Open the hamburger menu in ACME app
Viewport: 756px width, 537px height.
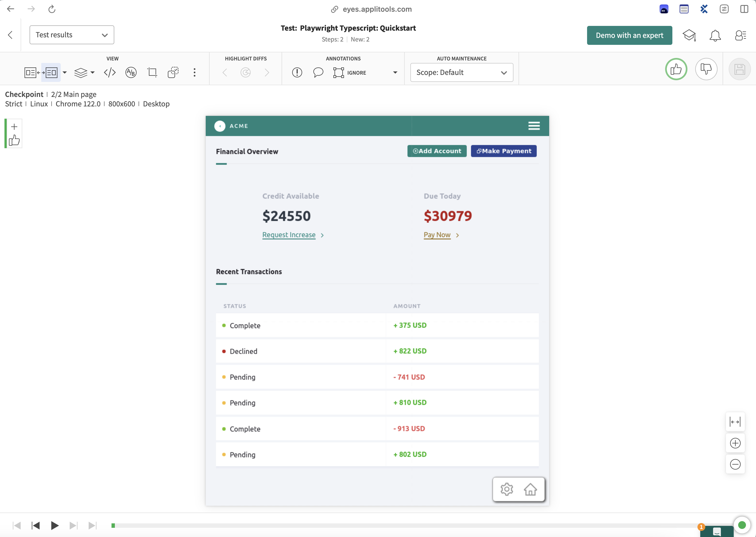[x=534, y=126]
